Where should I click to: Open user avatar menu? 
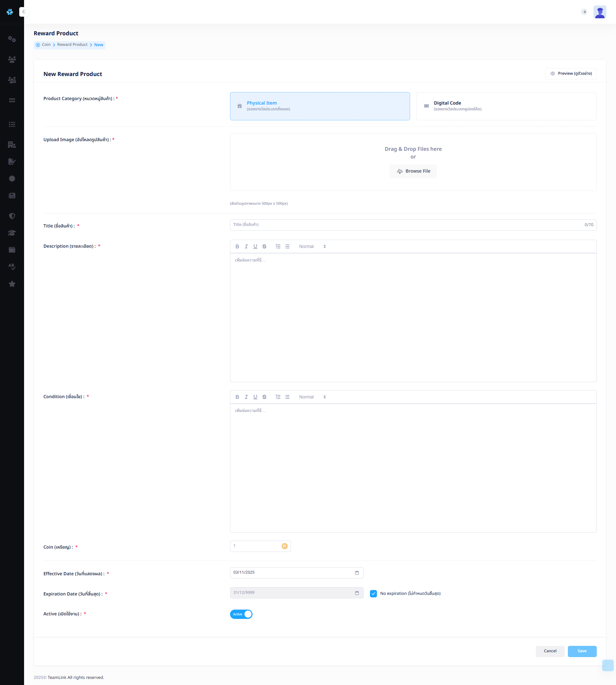tap(599, 12)
